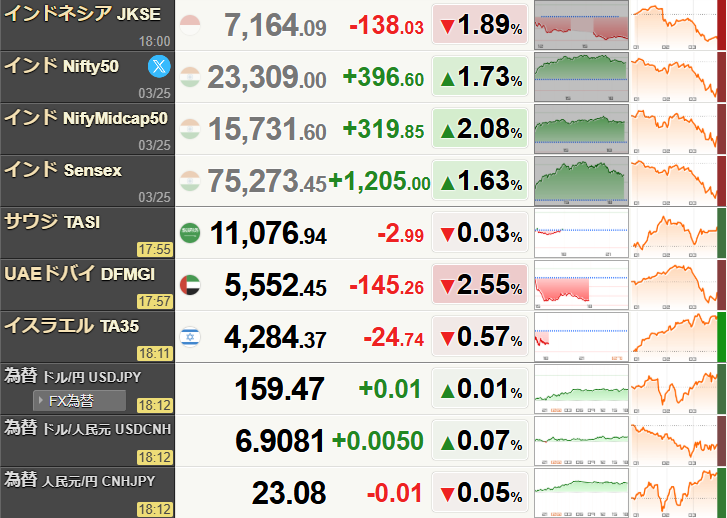
Task: Select the DFMGI price 5,552.45
Action: point(275,285)
